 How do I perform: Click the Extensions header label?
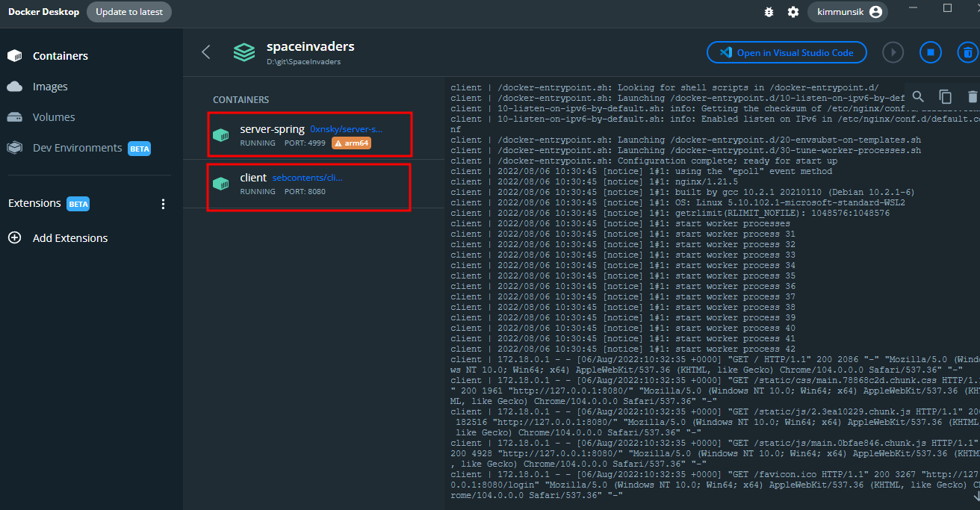(x=34, y=203)
